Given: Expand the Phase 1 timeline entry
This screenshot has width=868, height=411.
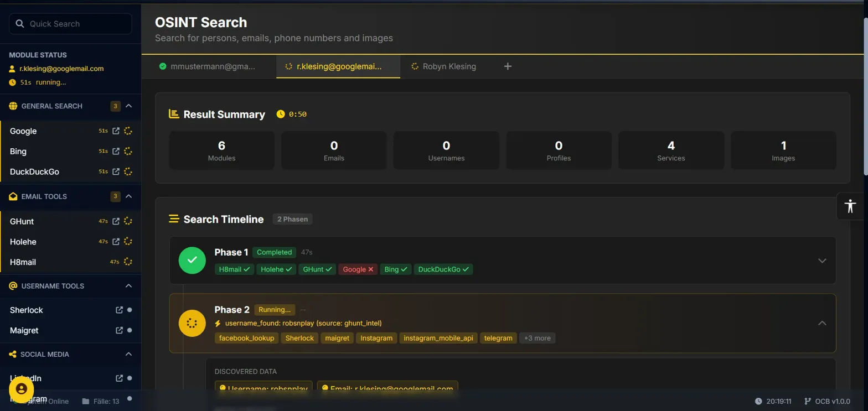Looking at the screenshot, I should pyautogui.click(x=822, y=261).
